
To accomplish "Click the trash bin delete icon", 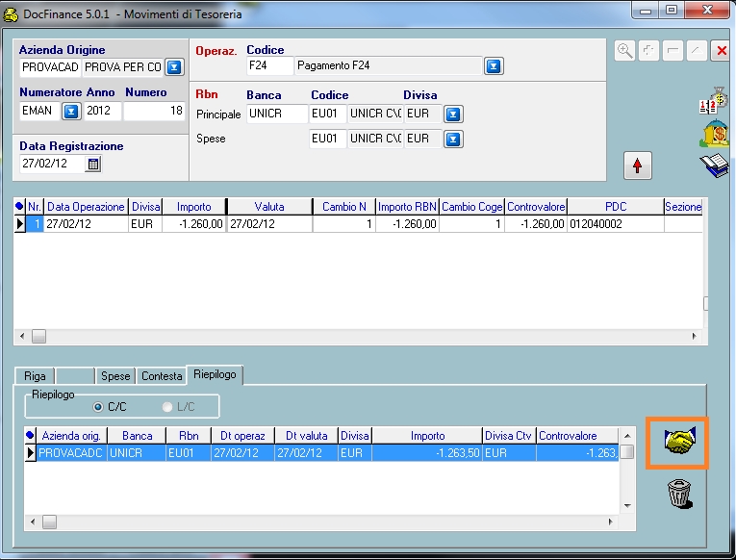I will pyautogui.click(x=678, y=496).
